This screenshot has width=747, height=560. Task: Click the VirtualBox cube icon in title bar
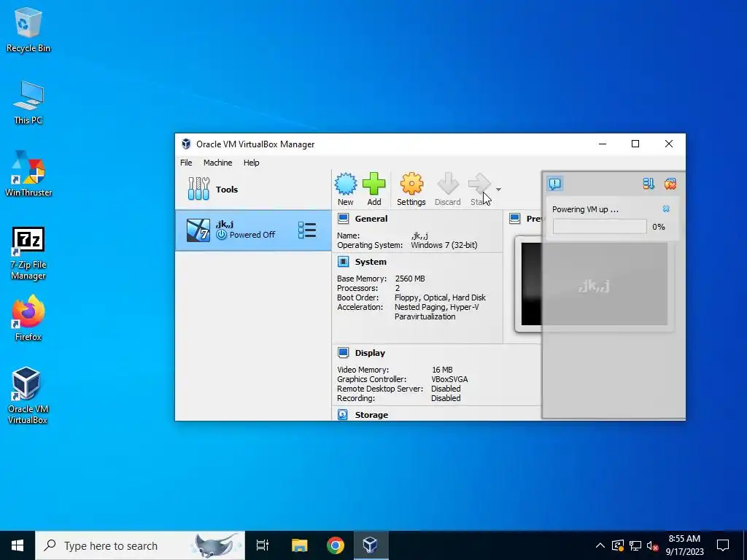coord(186,144)
